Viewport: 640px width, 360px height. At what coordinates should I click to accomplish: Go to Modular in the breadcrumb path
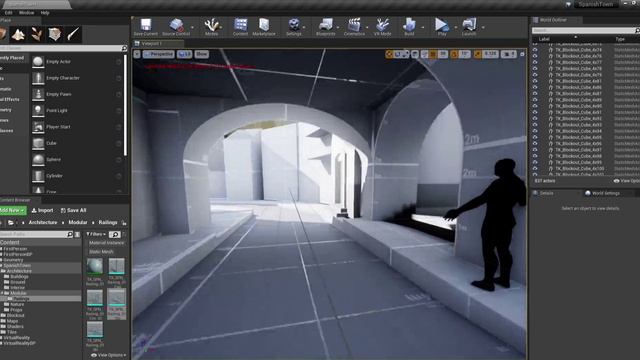coord(78,222)
